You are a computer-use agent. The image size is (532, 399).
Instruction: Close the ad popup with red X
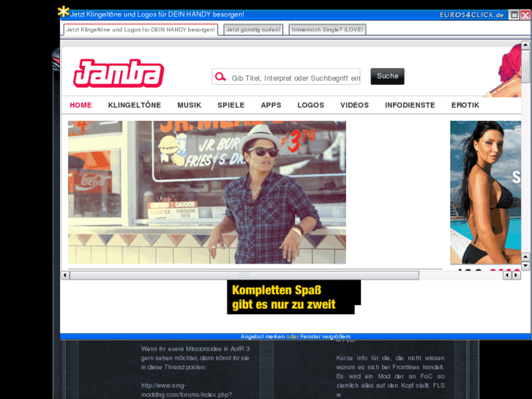(x=525, y=15)
